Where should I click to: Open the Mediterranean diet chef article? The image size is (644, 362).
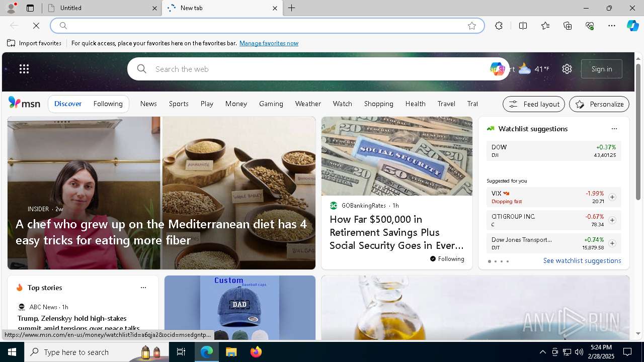pyautogui.click(x=161, y=232)
